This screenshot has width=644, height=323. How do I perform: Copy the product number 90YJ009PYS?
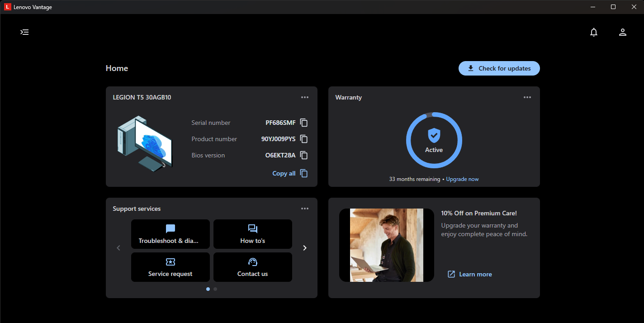click(304, 139)
